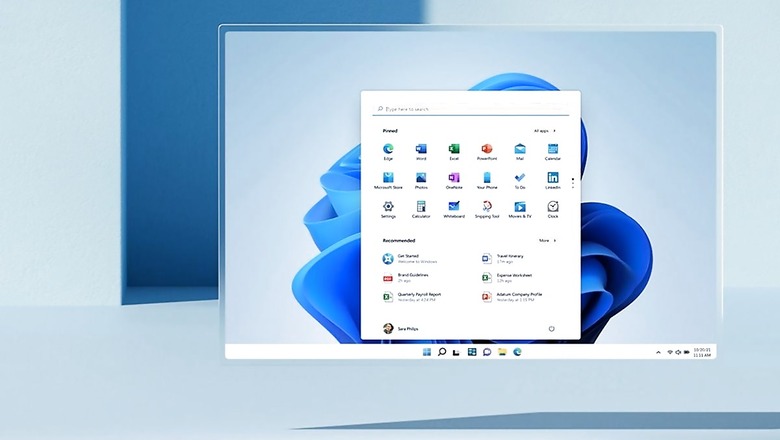Launch the Snipping Tool
This screenshot has height=440, width=780.
point(487,209)
